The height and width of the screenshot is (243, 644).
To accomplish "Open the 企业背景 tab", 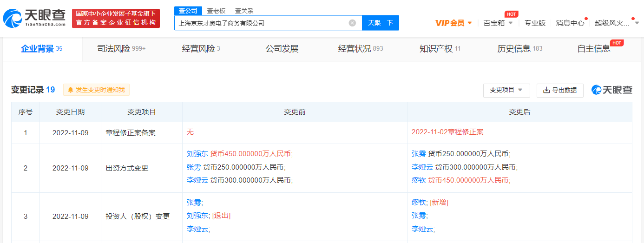I will coord(42,49).
